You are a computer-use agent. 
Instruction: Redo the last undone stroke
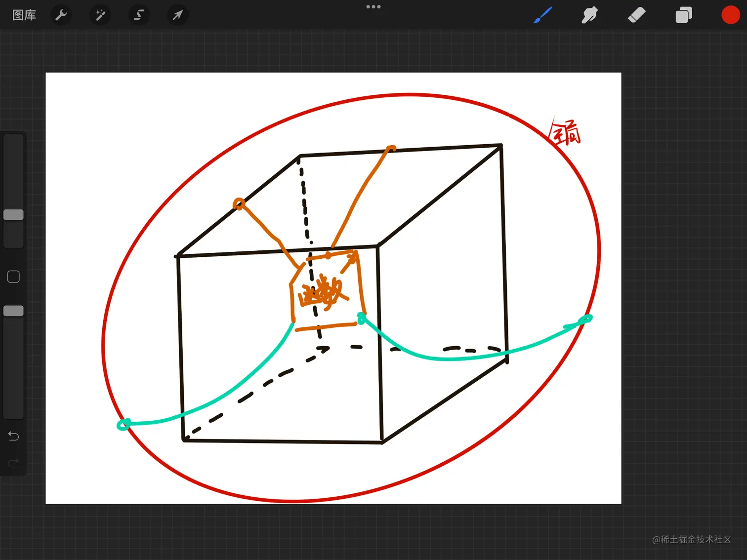tap(13, 463)
